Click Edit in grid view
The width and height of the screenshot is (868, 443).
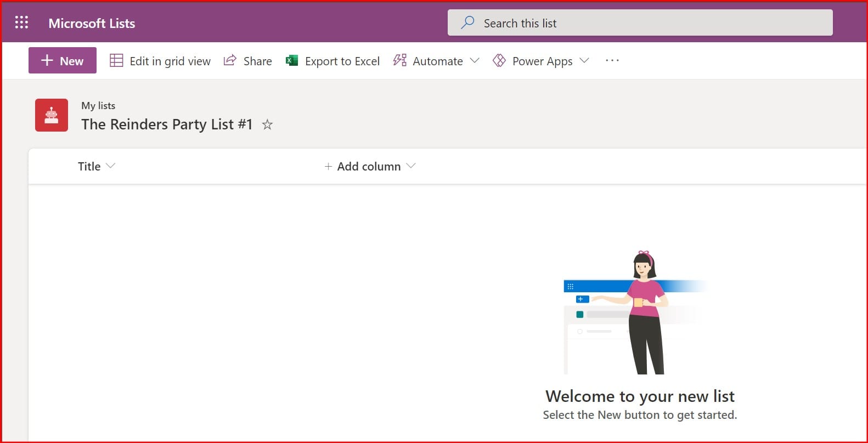pyautogui.click(x=160, y=61)
